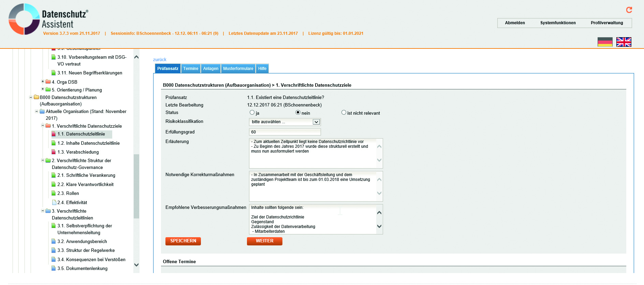Viewport: 644px width, 285px height.
Task: Click the orange refresh icon
Action: click(629, 10)
